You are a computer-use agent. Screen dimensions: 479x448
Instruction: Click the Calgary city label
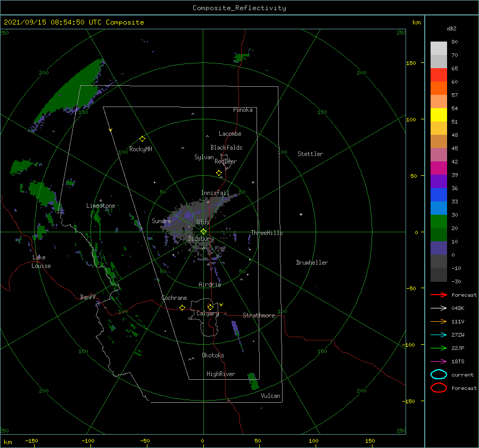pos(208,313)
